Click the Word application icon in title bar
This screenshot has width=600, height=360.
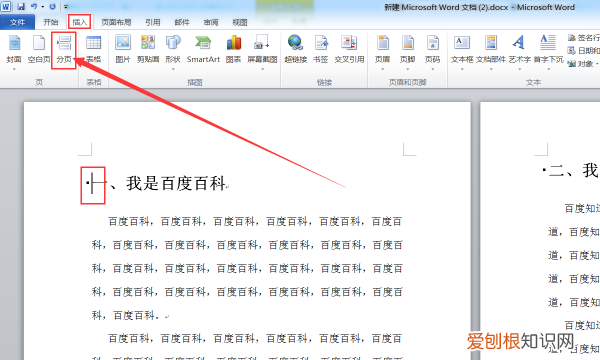point(6,7)
